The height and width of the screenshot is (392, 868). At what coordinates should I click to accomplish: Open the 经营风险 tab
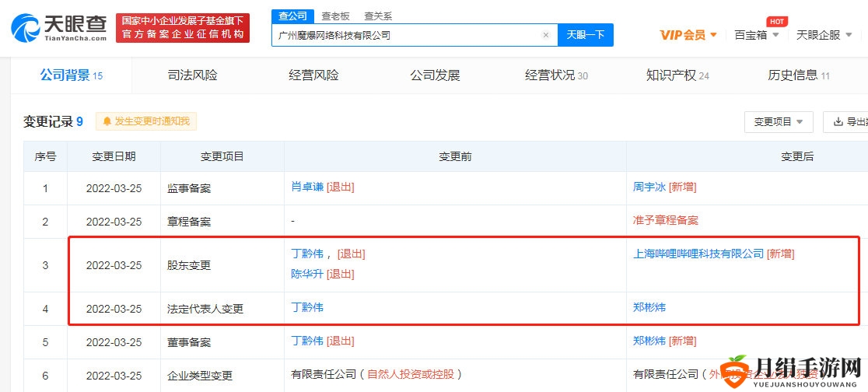[313, 75]
